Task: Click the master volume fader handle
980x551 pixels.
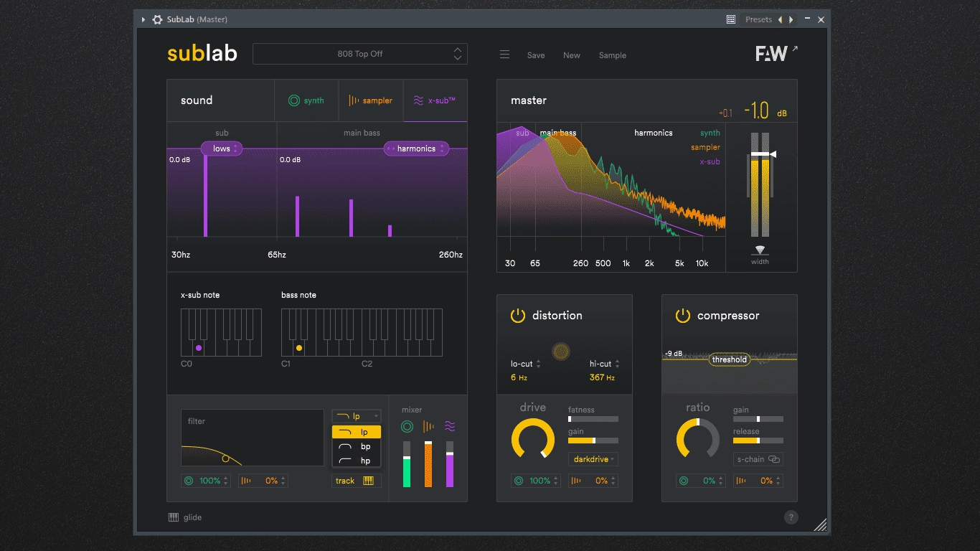Action: [763, 154]
